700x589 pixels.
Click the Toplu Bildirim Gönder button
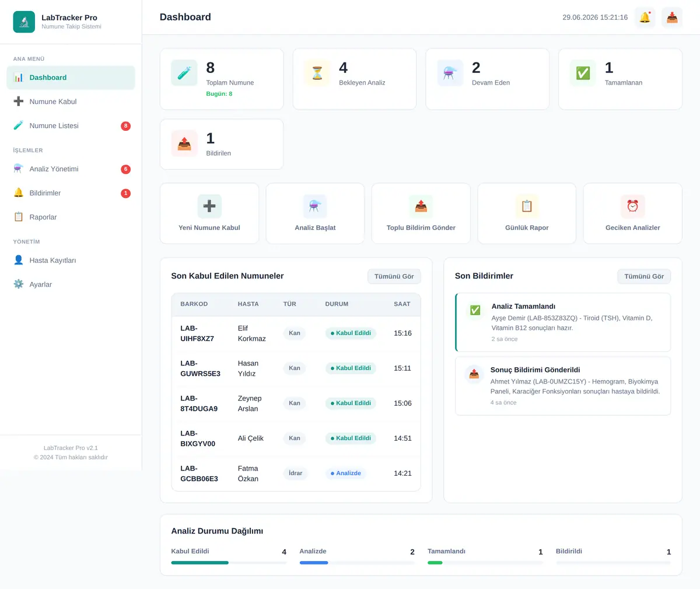point(421,214)
